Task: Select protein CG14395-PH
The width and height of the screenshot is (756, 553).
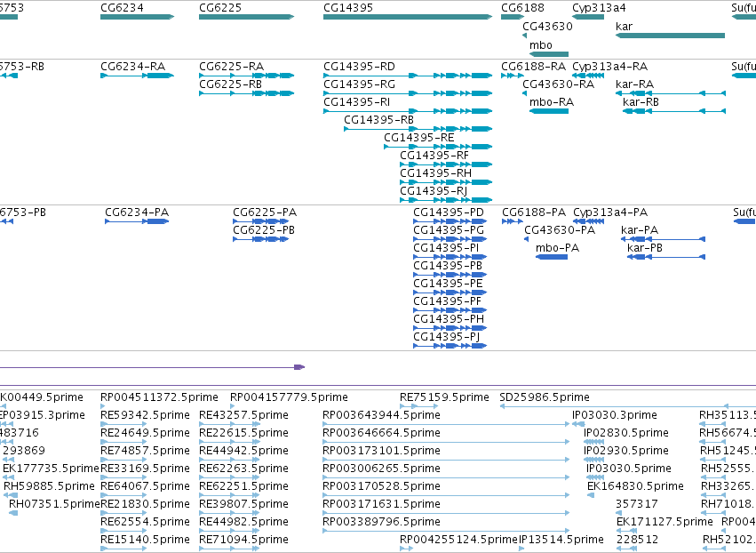Action: click(x=449, y=319)
